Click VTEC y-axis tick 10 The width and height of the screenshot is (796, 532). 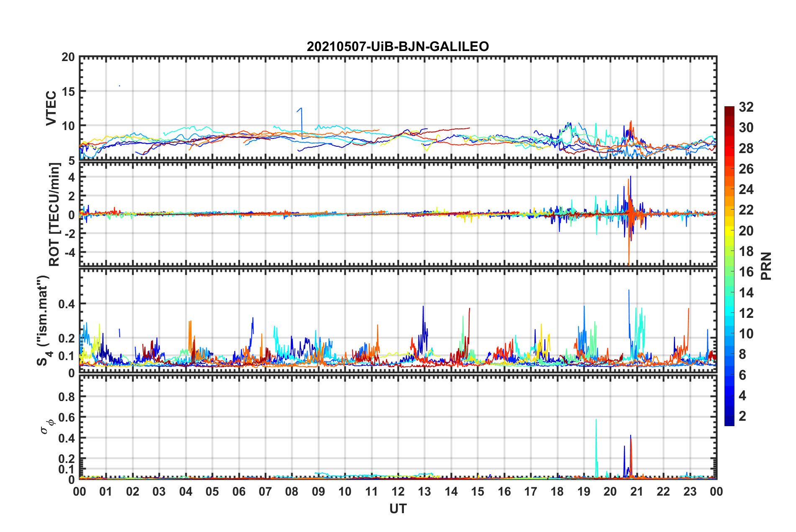[68, 126]
